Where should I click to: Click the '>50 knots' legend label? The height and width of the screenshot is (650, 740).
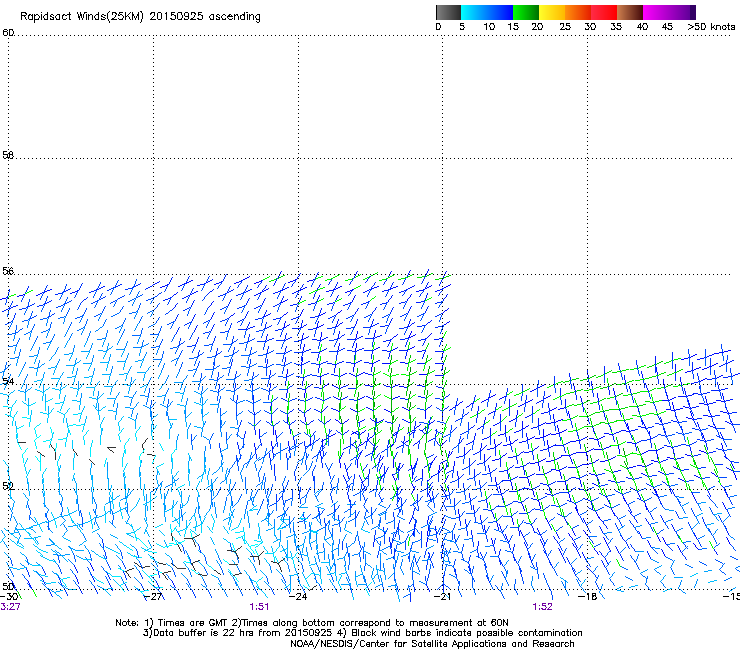coord(711,27)
